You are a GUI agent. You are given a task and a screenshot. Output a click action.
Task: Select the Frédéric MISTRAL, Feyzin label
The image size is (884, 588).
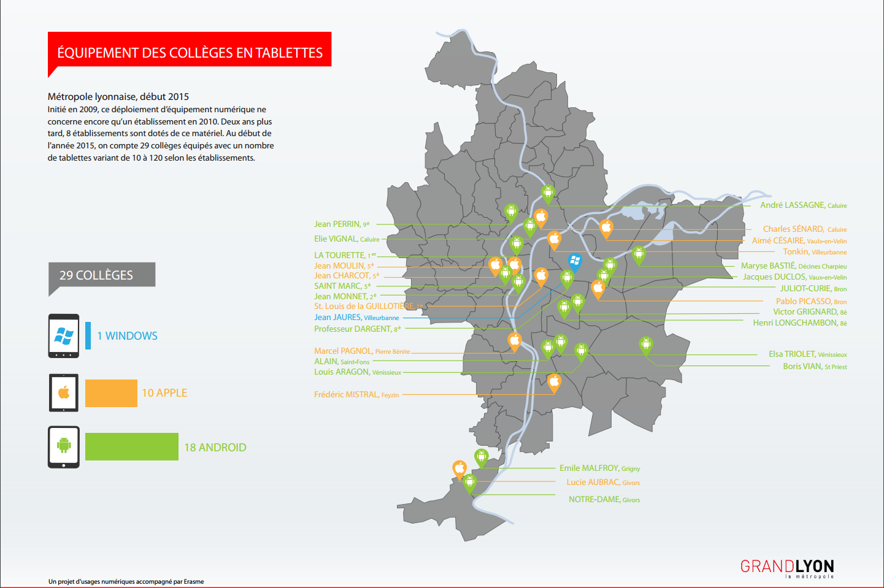click(356, 395)
